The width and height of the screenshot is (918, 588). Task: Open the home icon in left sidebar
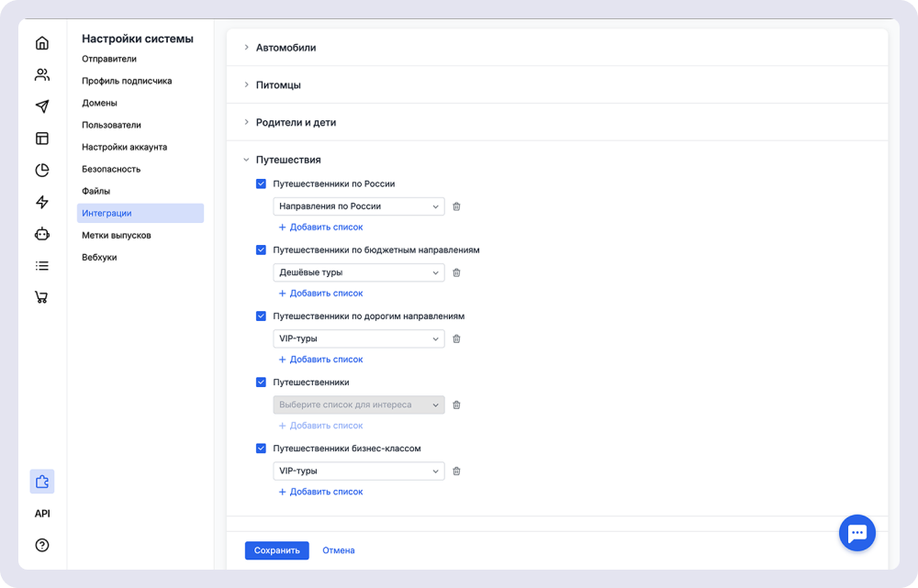[x=42, y=43]
